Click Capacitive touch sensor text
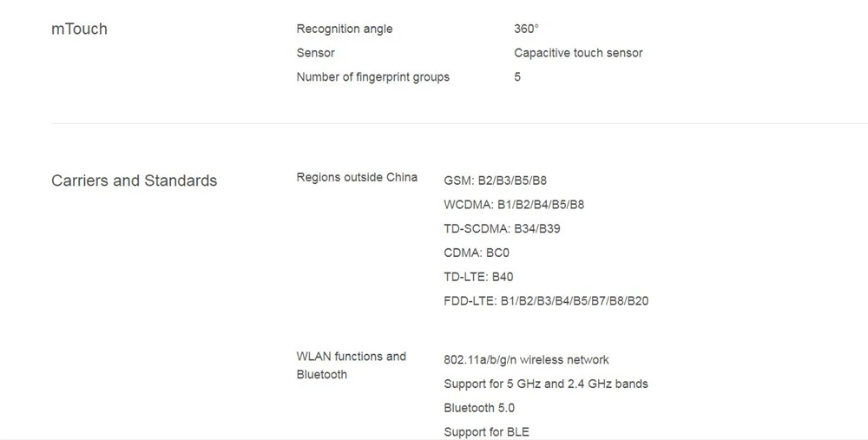This screenshot has height=440, width=868. (578, 53)
